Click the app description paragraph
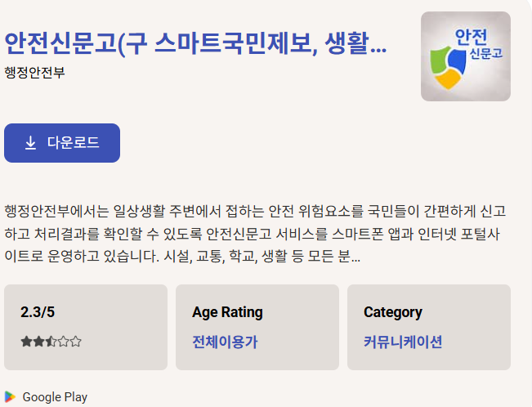This screenshot has height=407, width=532. [x=255, y=234]
